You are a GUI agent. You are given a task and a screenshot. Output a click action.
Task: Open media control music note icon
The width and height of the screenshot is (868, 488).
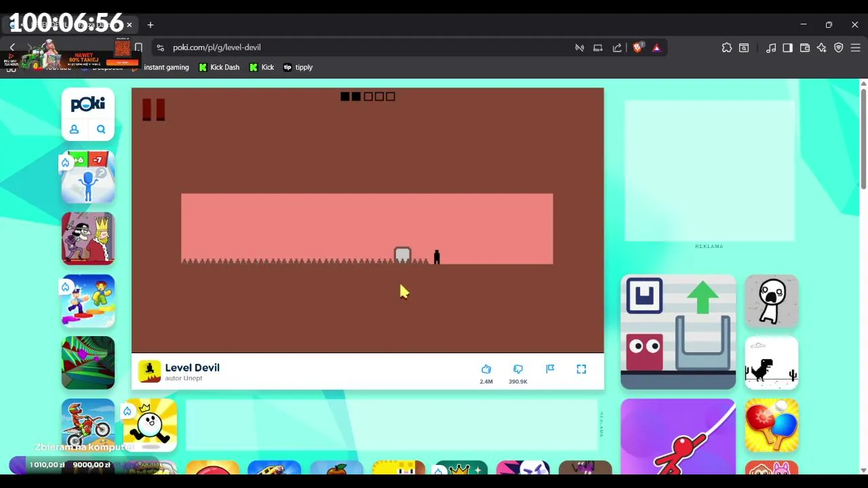point(771,47)
